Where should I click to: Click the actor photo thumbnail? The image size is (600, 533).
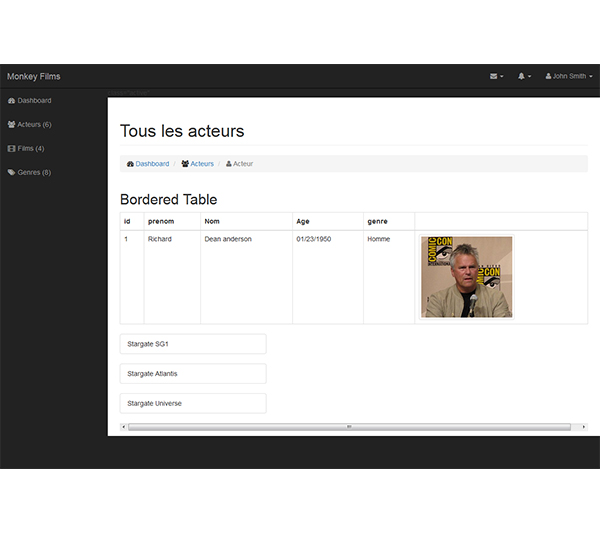click(467, 277)
